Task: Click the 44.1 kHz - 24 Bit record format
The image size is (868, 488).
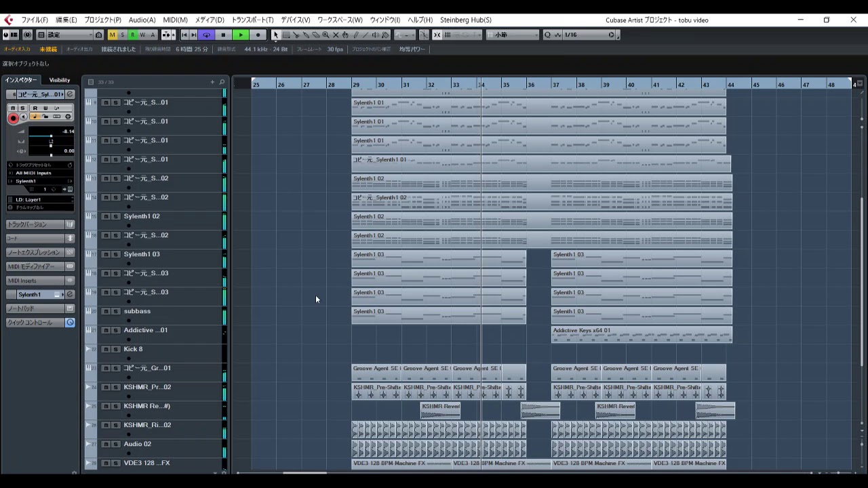Action: [x=266, y=49]
